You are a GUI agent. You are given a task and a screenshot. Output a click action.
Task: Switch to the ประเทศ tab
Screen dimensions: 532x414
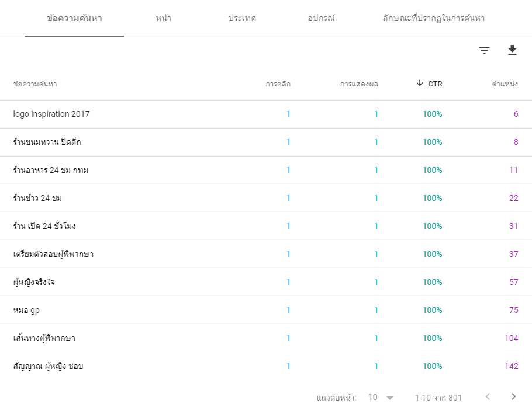[x=242, y=18]
